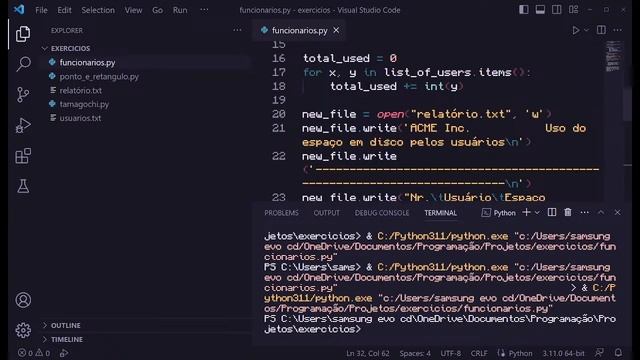
Task: Open terminal panel More Actions ellipsis
Action: pos(584,212)
